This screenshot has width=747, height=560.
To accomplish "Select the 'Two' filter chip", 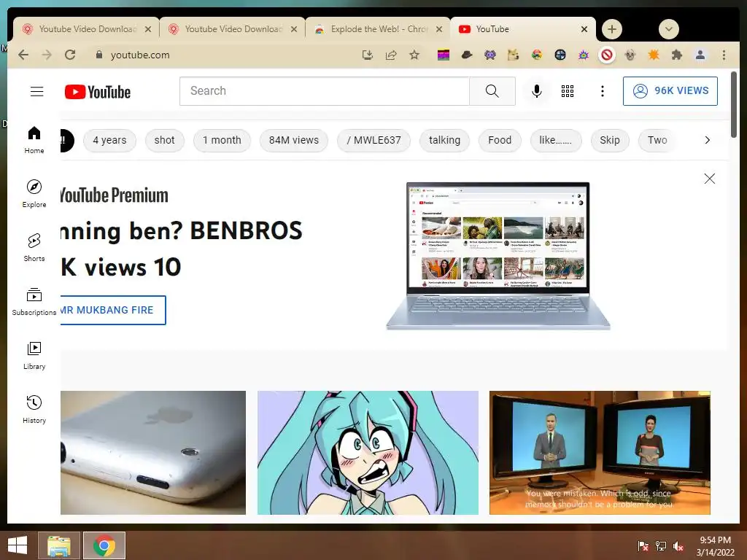I will pos(657,140).
